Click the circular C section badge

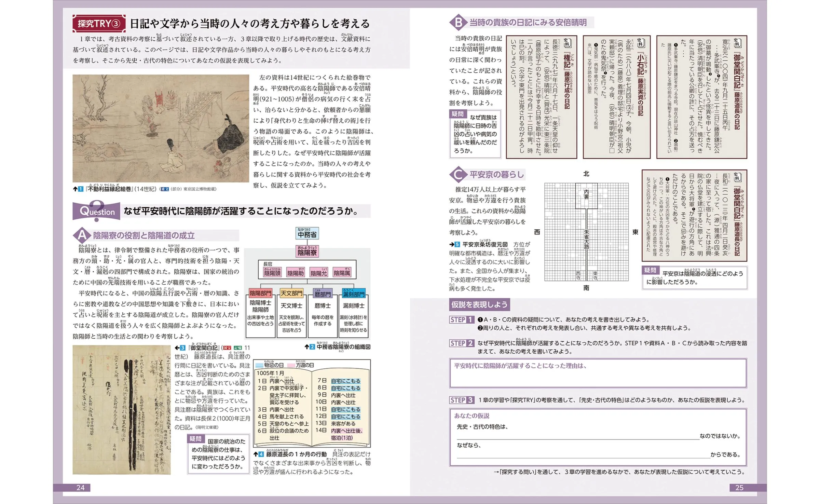click(x=458, y=175)
